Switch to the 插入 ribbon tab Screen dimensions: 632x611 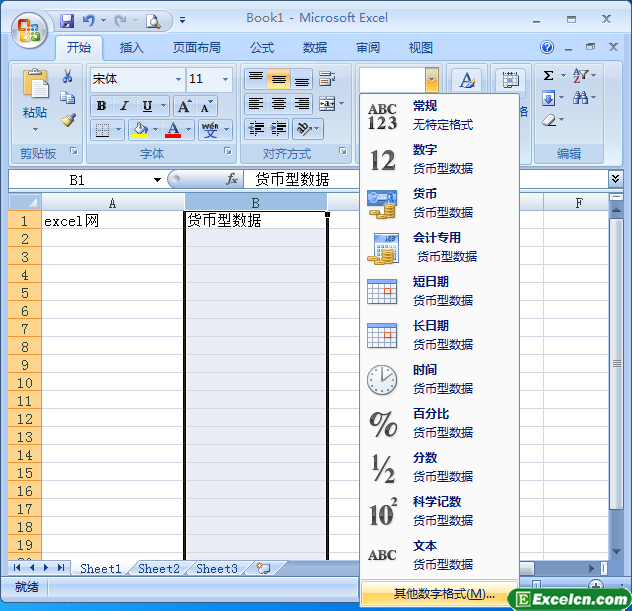coord(131,48)
